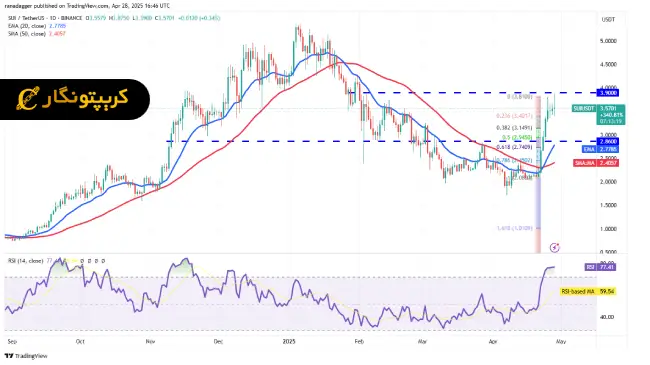
Task: Click the Sep label on the time axis
Action: pos(12,341)
